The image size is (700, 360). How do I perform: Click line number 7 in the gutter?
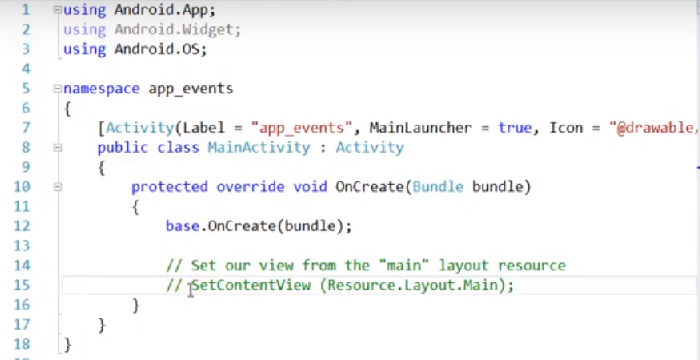click(25, 128)
